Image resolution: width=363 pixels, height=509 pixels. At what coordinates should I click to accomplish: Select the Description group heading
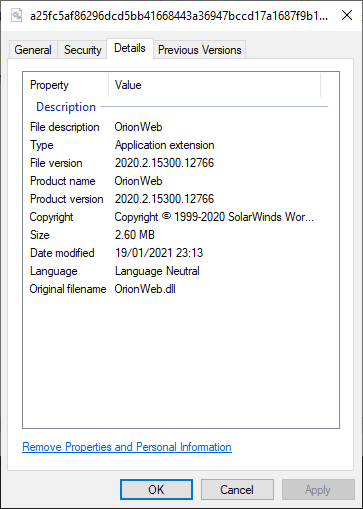point(66,107)
